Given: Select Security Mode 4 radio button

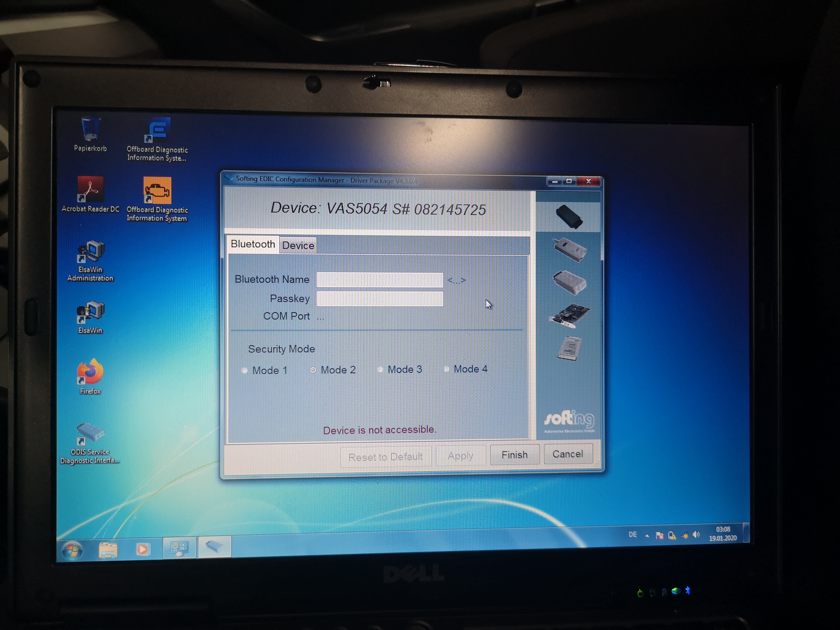Looking at the screenshot, I should [446, 369].
